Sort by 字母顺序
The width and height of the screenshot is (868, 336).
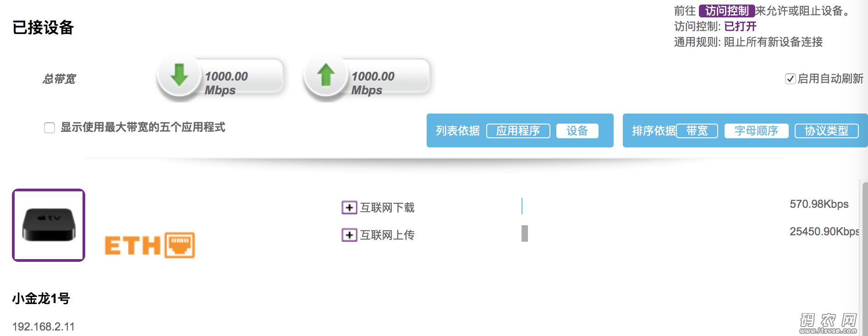pyautogui.click(x=757, y=131)
